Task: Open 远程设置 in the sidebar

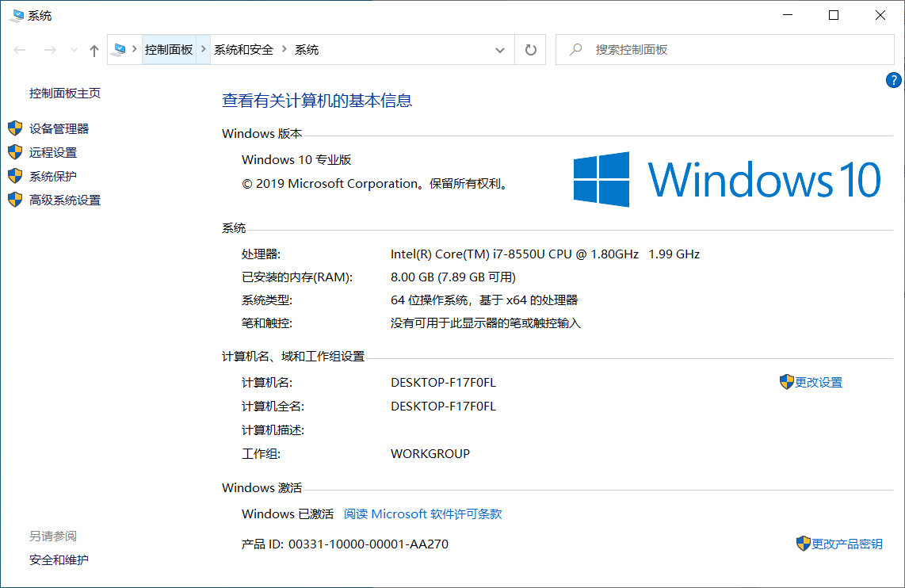Action: (53, 152)
